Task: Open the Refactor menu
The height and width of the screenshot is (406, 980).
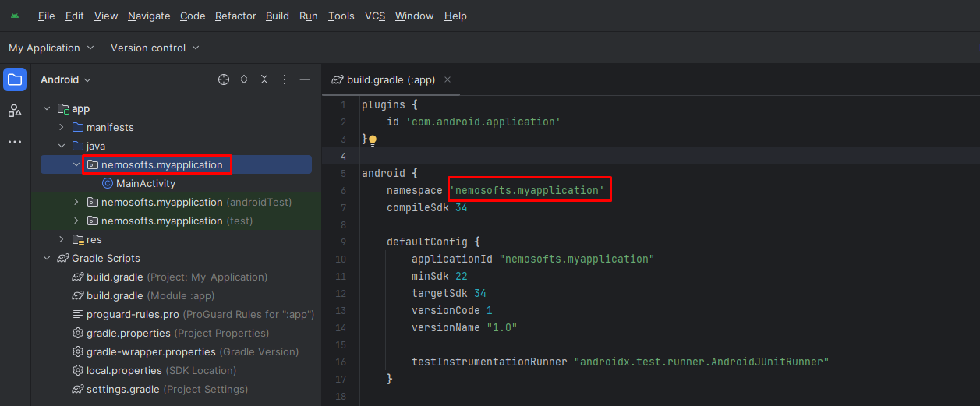Action: click(x=235, y=16)
